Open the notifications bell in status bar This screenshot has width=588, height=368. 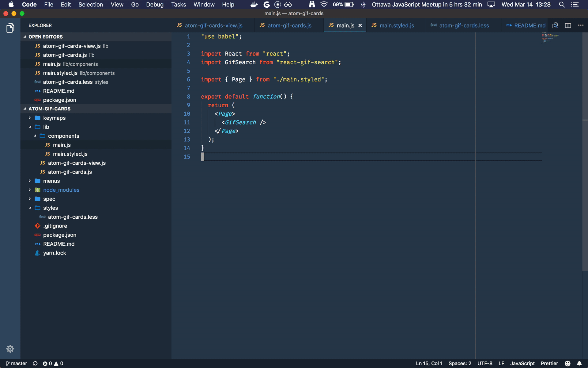point(579,363)
